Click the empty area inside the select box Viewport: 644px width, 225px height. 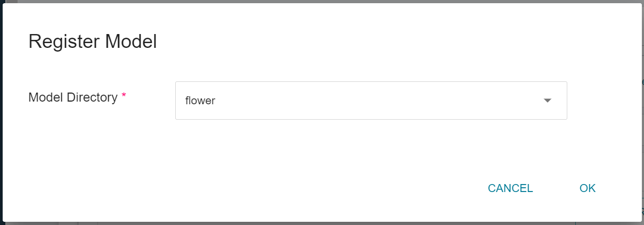373,101
